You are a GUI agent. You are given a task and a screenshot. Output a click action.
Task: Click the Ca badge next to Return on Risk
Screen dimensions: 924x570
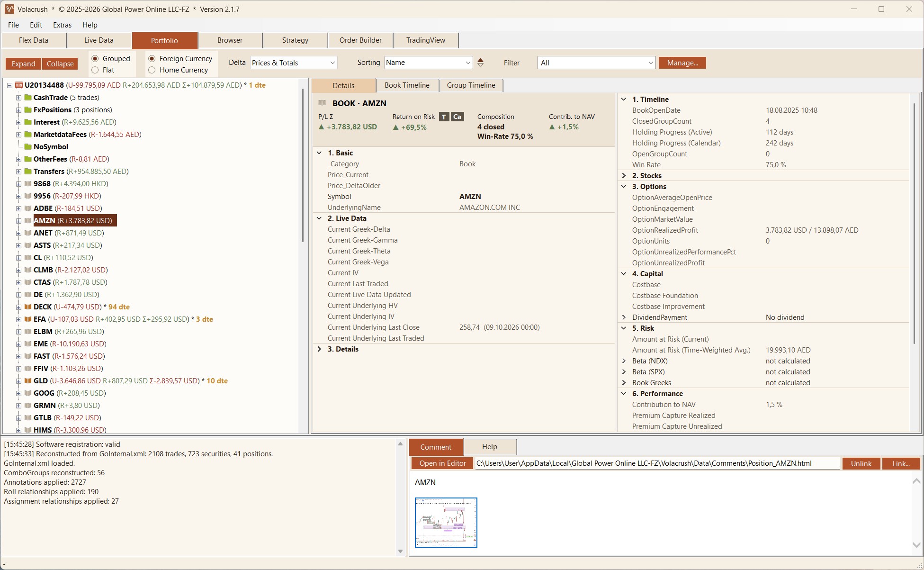[457, 117]
